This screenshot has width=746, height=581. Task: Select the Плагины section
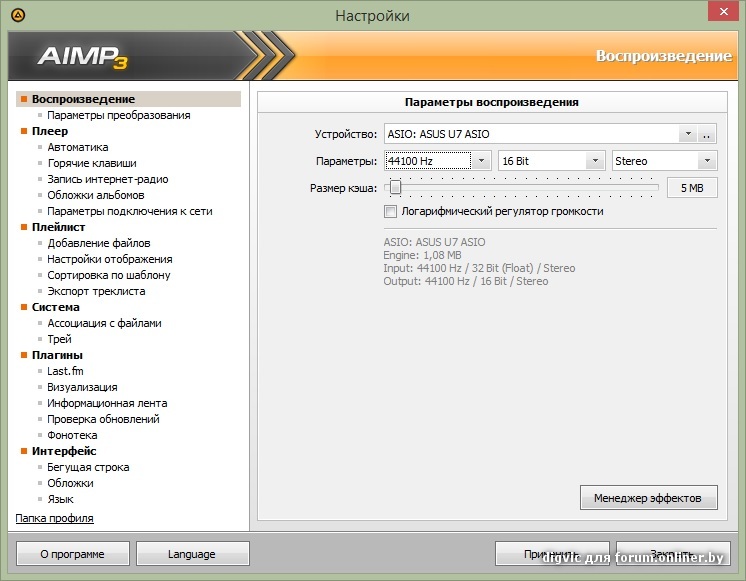point(57,355)
